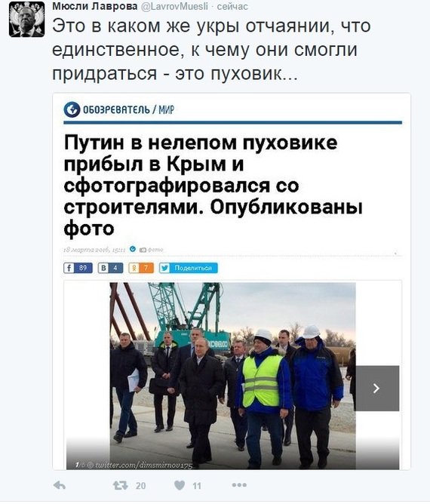Open the @LavrovMuesli handle link
The height and width of the screenshot is (504, 430).
[175, 6]
